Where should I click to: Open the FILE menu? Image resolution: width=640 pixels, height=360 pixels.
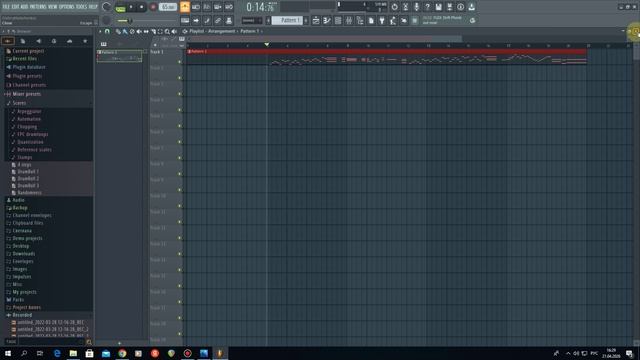pyautogui.click(x=6, y=7)
